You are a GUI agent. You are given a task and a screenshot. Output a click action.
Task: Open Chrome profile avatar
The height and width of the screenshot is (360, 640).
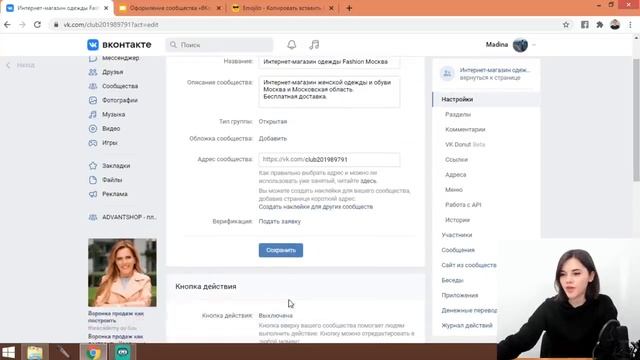pos(615,24)
